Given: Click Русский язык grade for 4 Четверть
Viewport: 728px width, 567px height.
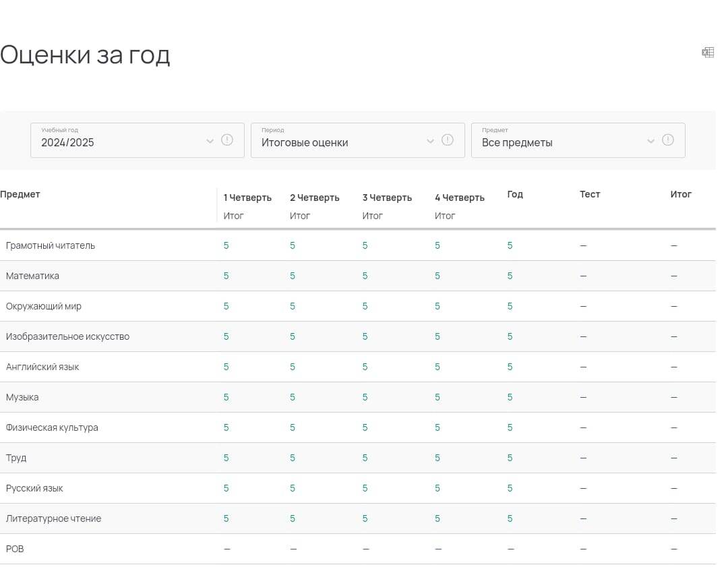Looking at the screenshot, I should (437, 488).
